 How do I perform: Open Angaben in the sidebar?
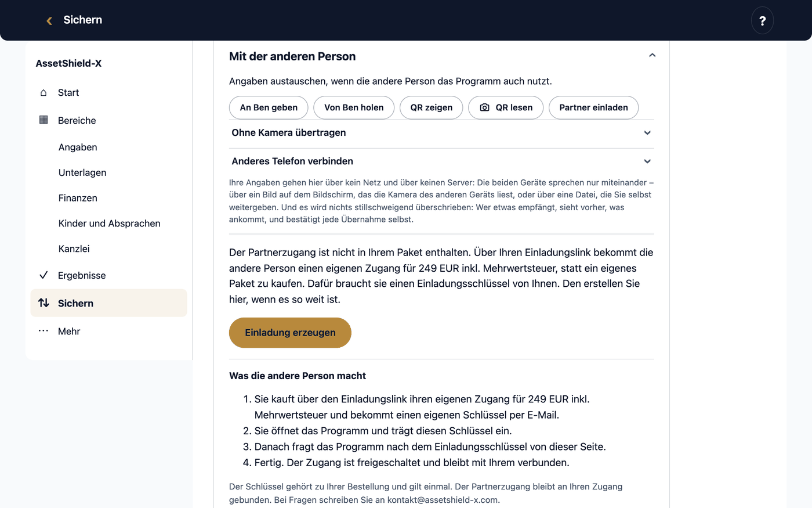[x=78, y=147]
